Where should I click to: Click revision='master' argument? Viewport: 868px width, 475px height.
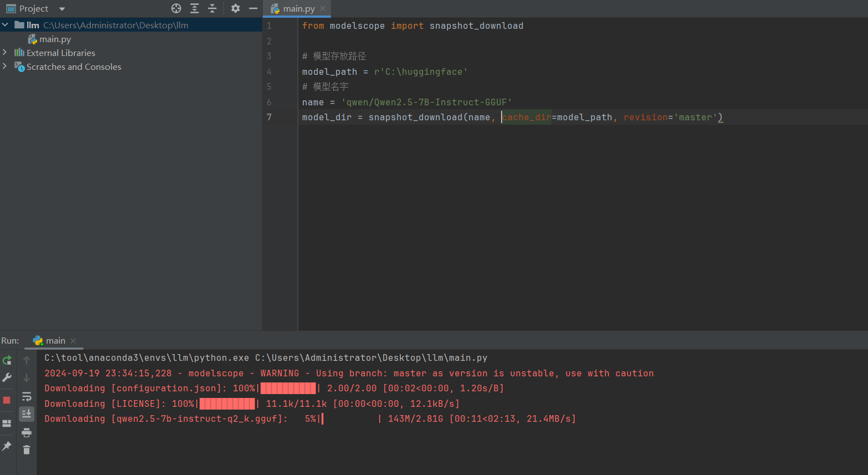(x=671, y=117)
